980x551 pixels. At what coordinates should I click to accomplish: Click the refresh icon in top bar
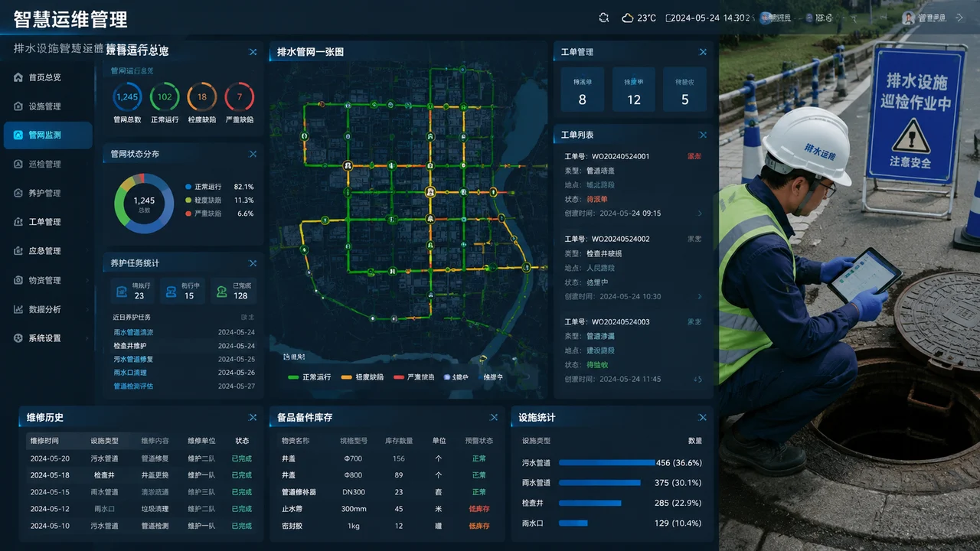pos(603,18)
